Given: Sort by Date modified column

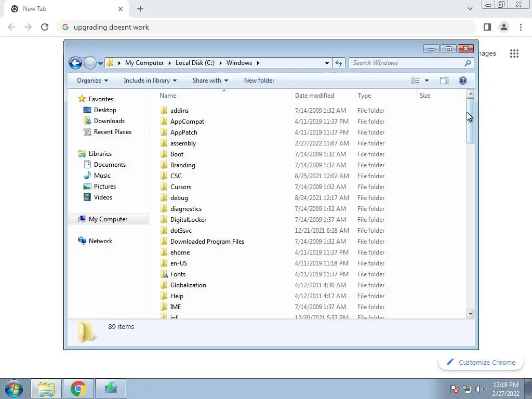Looking at the screenshot, I should point(322,96).
